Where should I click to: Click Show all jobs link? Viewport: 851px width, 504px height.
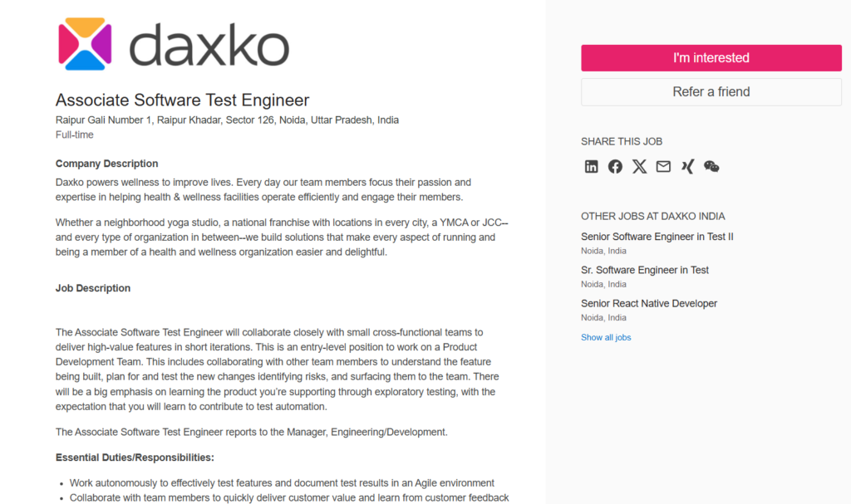(606, 337)
